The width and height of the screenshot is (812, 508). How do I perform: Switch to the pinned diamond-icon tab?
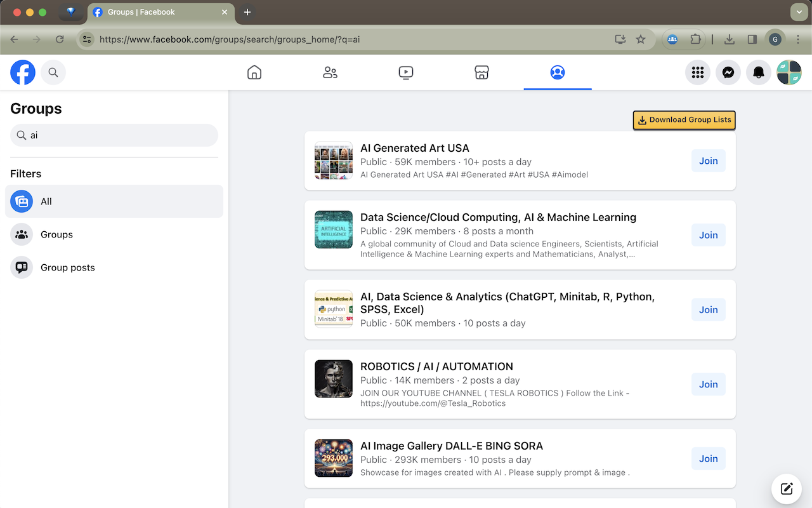(70, 12)
